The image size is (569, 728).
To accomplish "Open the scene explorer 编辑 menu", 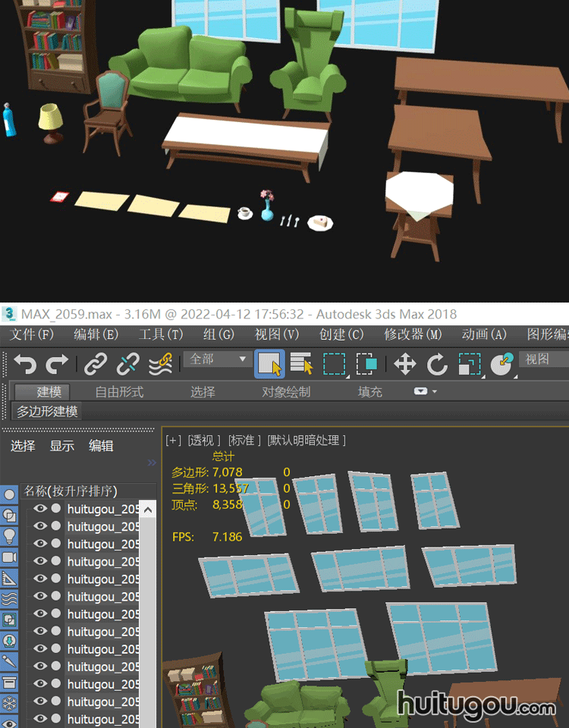I will (x=101, y=446).
